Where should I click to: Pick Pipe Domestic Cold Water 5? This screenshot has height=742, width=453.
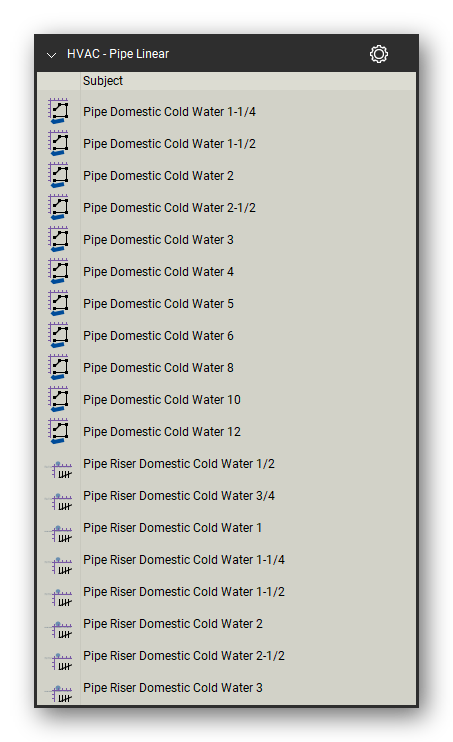159,304
